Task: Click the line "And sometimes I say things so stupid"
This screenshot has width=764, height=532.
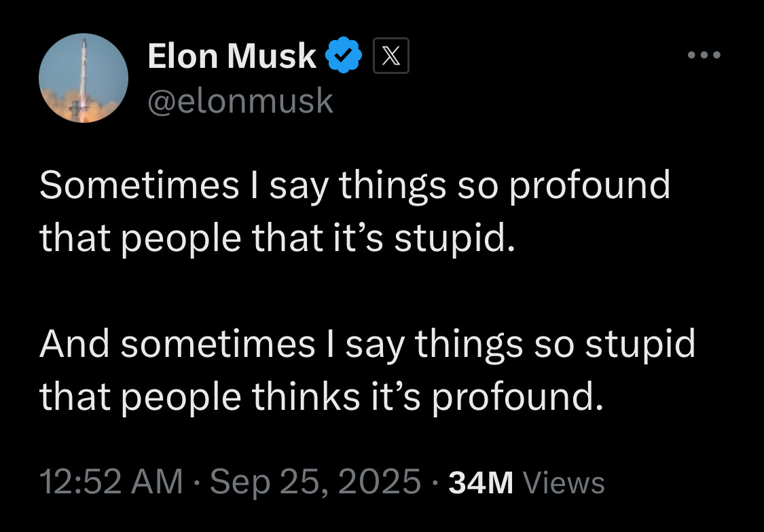Action: [x=367, y=344]
